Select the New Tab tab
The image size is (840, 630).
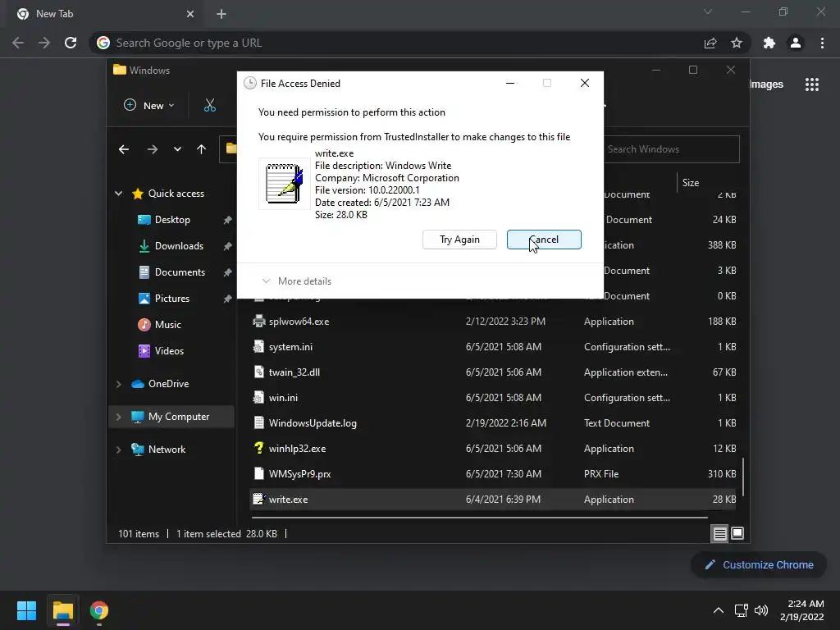tap(104, 14)
